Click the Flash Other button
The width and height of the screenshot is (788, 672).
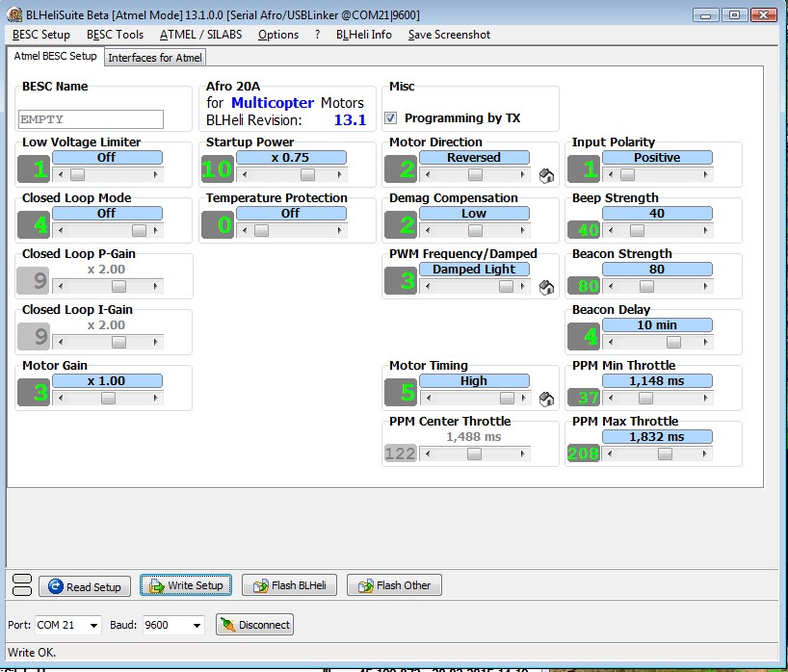coord(394,585)
